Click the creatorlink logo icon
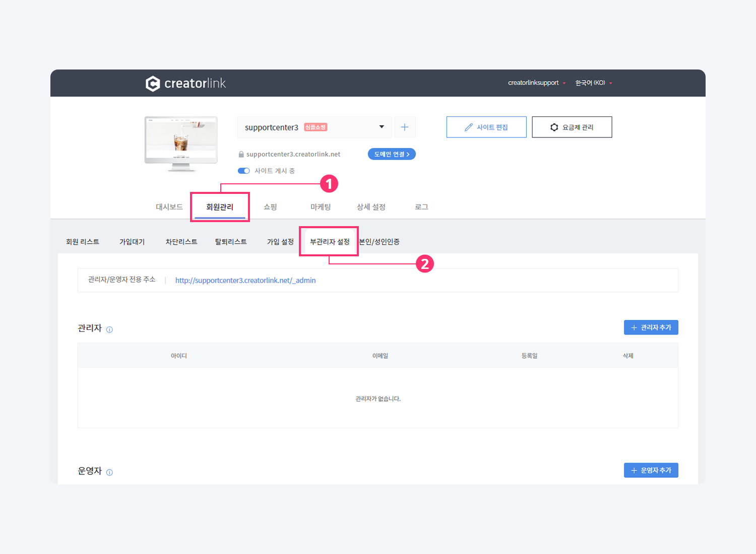This screenshot has height=554, width=756. click(x=153, y=84)
